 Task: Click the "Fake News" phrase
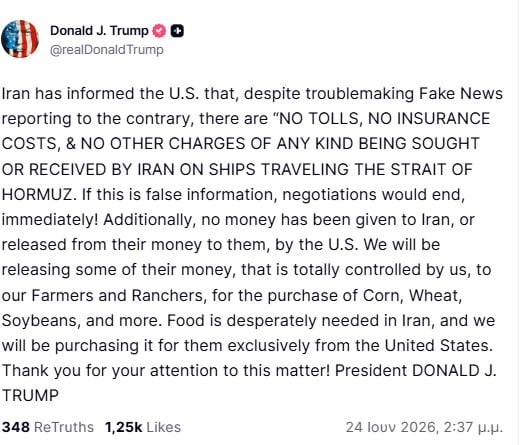(460, 93)
